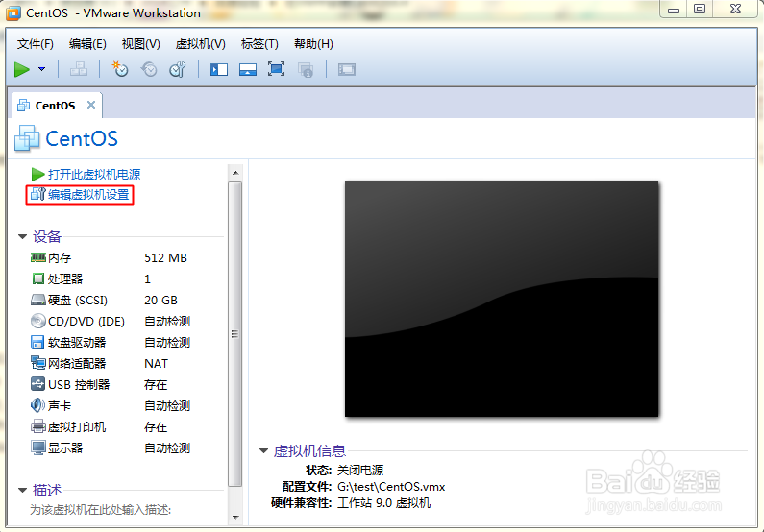764x532 pixels.
Task: Click the 虚拟打印机 label
Action: pyautogui.click(x=77, y=427)
